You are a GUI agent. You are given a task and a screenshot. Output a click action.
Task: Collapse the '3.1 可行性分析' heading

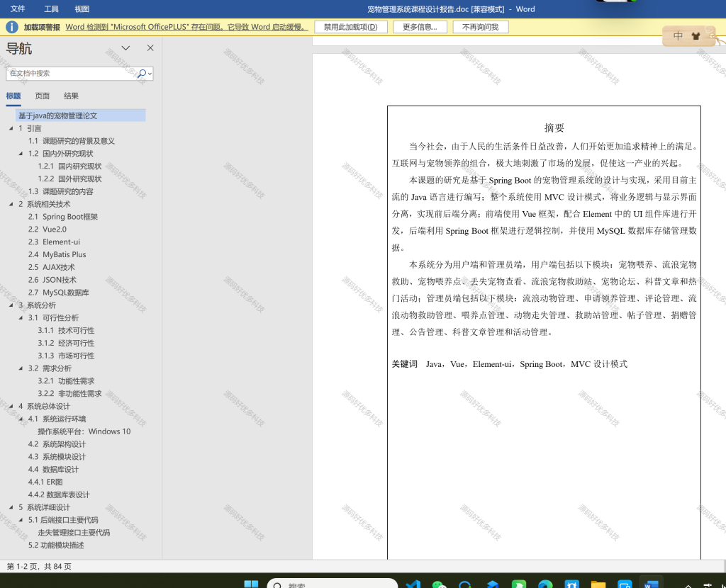pos(21,318)
